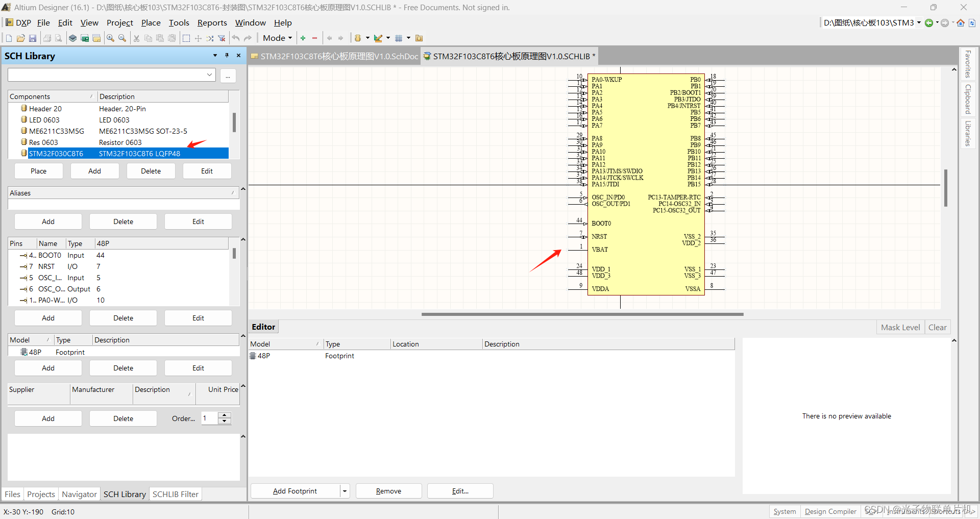The width and height of the screenshot is (980, 519).
Task: Click the Clear mask button
Action: (x=938, y=327)
